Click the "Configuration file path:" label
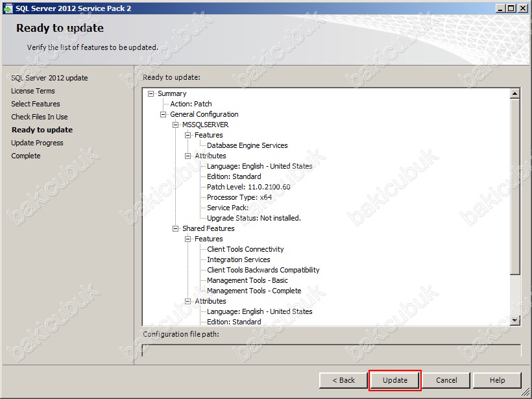This screenshot has height=399, width=532. point(181,334)
